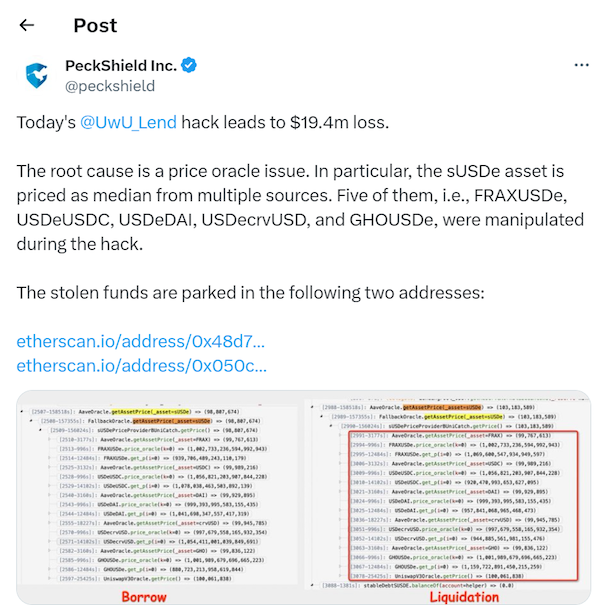Expand the stableDebtSUSDE.balanceOf trace row
Viewport: 600px width, 605px height.
313,585
